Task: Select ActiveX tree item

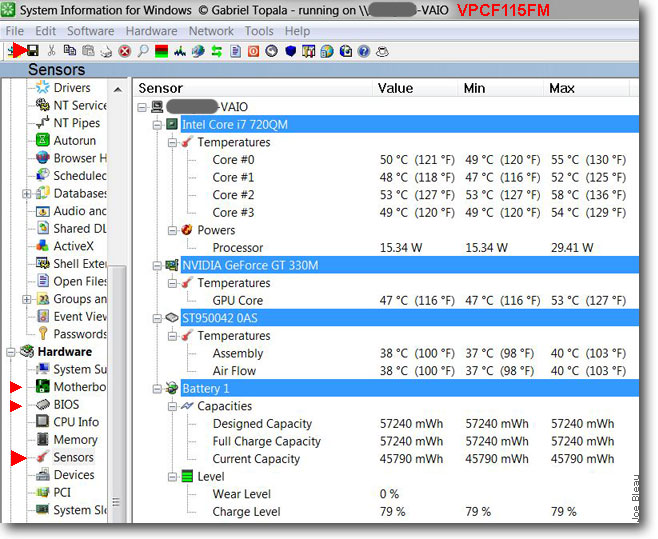Action: [x=73, y=246]
